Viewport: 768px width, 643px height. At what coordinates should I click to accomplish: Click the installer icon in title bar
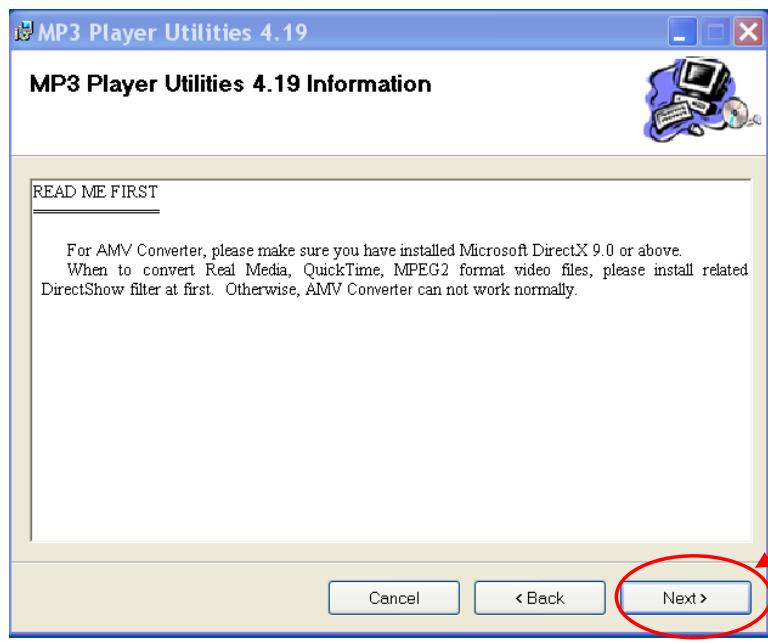pyautogui.click(x=24, y=32)
